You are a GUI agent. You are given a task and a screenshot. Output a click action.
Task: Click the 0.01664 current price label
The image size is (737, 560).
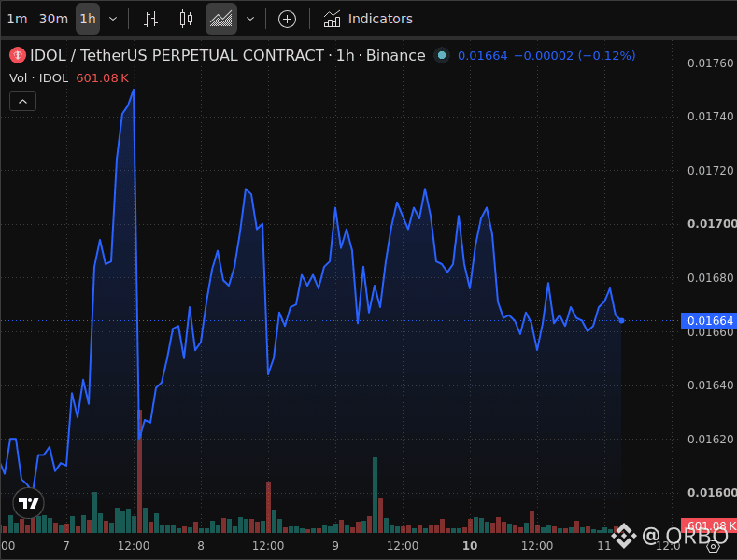tap(709, 320)
